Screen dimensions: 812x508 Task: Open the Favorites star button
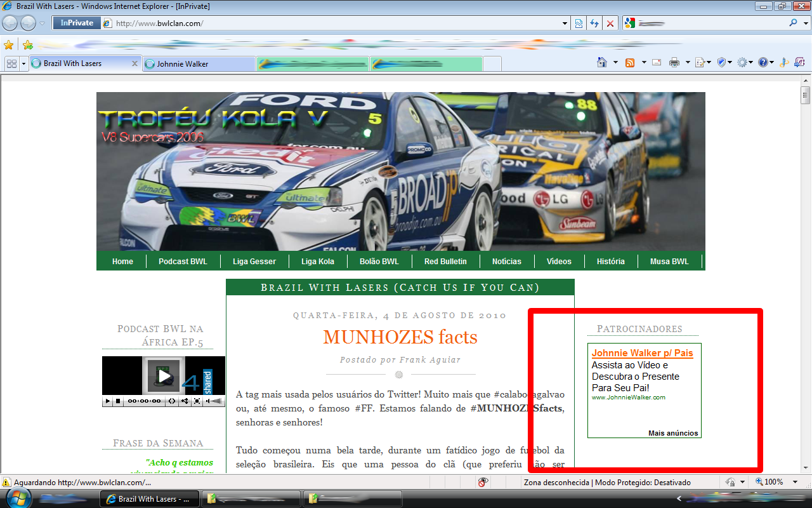pos(9,45)
